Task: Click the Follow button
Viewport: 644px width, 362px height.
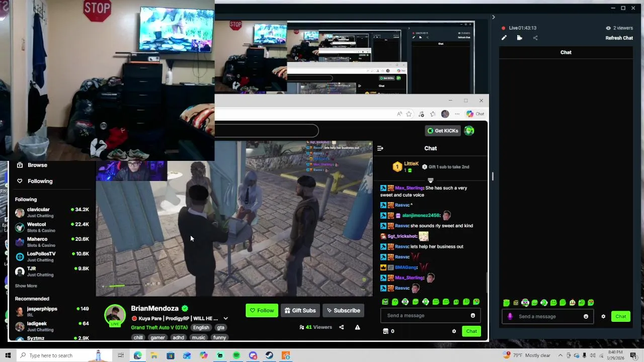Action: point(262,310)
